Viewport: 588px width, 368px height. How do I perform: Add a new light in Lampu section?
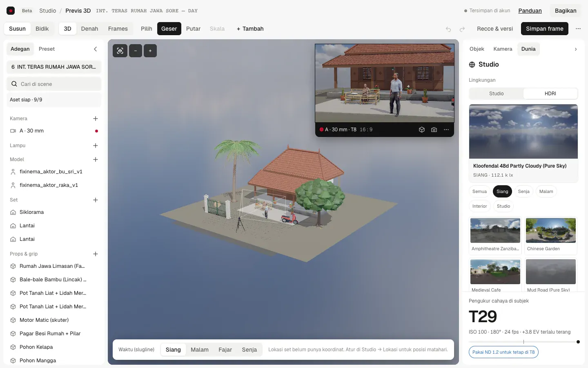click(x=96, y=146)
